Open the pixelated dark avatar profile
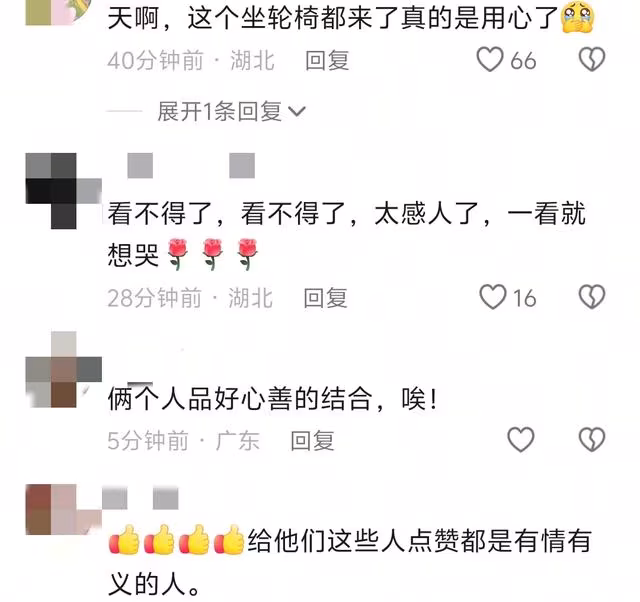 pos(63,191)
